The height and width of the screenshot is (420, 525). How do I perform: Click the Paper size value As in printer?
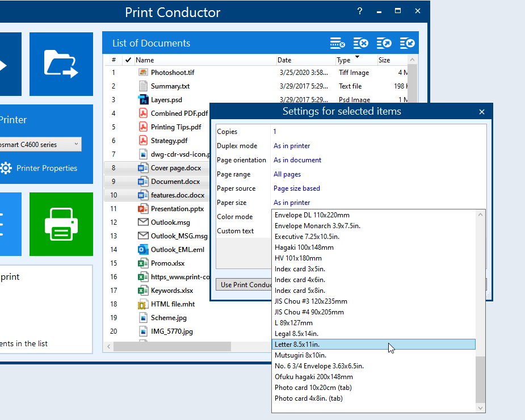pyautogui.click(x=292, y=203)
